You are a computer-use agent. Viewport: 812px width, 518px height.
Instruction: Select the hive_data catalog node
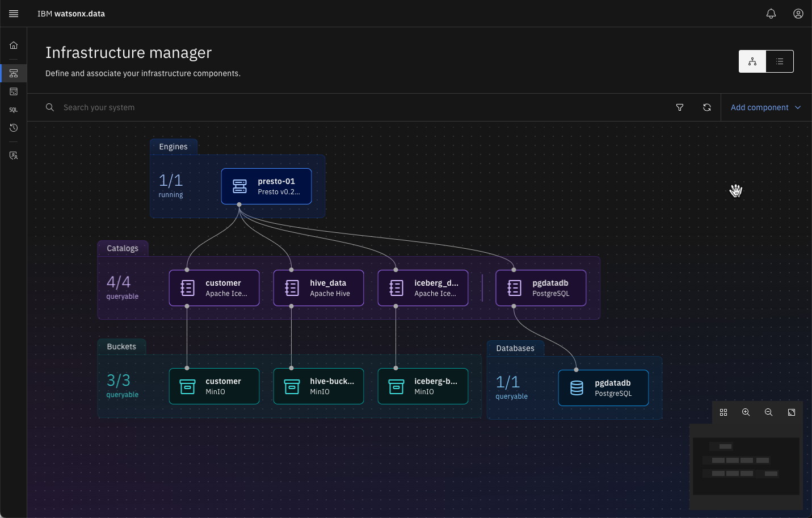coord(318,288)
